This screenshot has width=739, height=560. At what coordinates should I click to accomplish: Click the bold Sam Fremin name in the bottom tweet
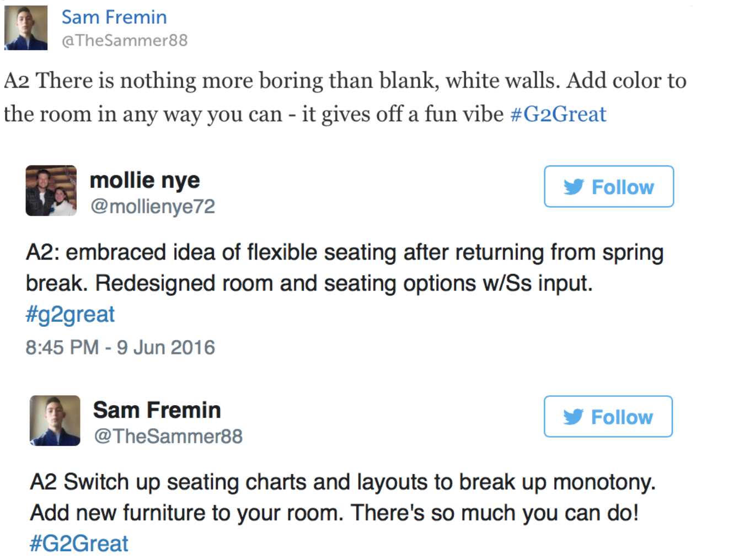pos(157,410)
